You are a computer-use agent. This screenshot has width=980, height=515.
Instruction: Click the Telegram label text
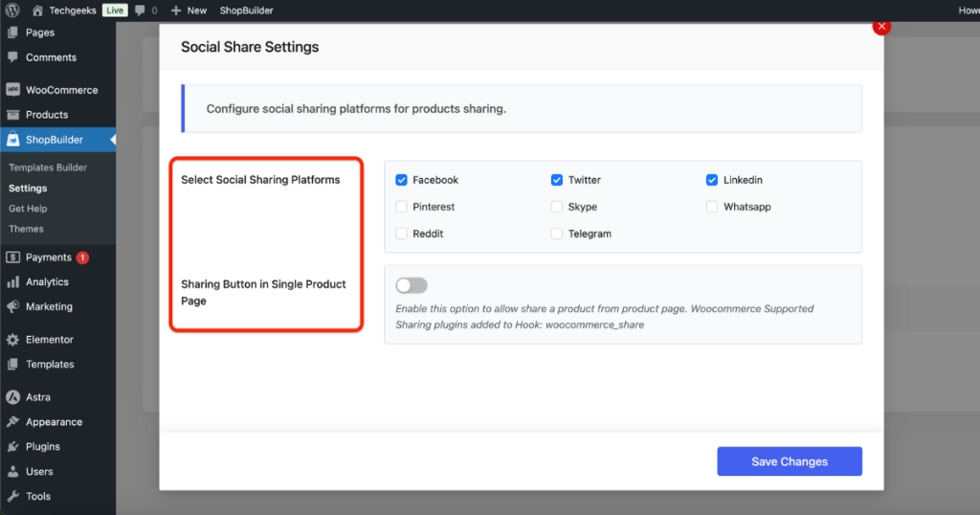tap(590, 234)
